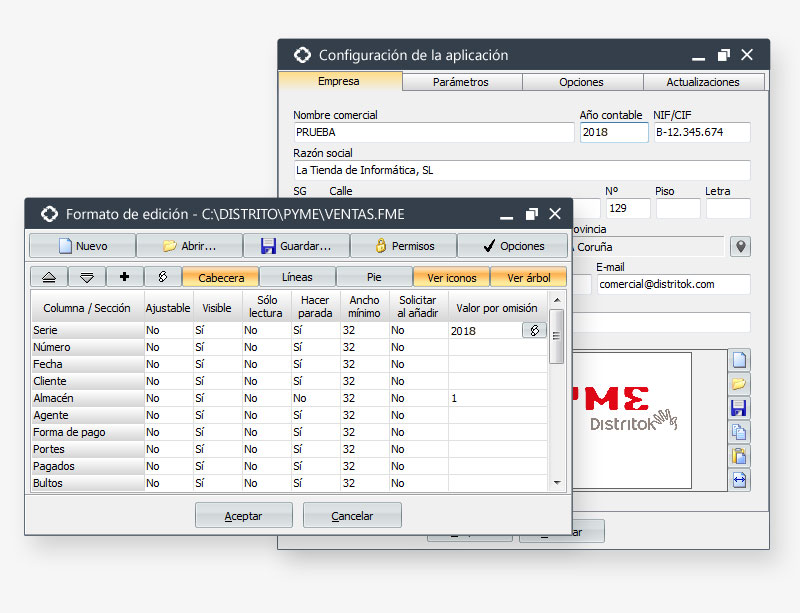This screenshot has width=800, height=613.
Task: Click the move-up arrow icon button
Action: point(49,277)
